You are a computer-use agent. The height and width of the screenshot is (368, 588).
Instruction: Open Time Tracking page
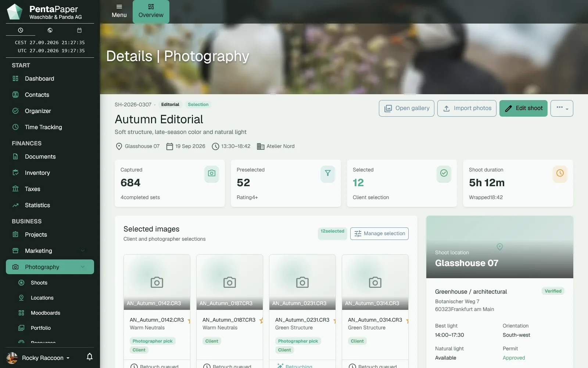[x=50, y=127]
